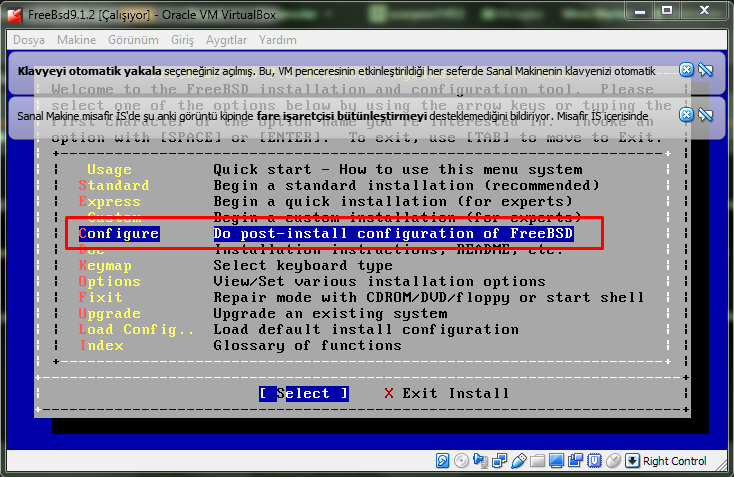Viewport: 734px width, 477px height.
Task: Select the Upgrade option
Action: tap(110, 313)
